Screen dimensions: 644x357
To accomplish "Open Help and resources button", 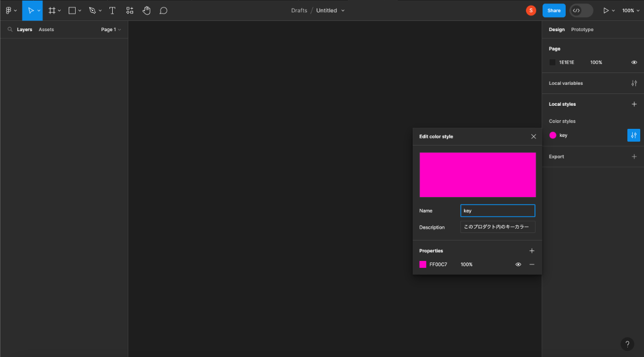I will pyautogui.click(x=627, y=344).
